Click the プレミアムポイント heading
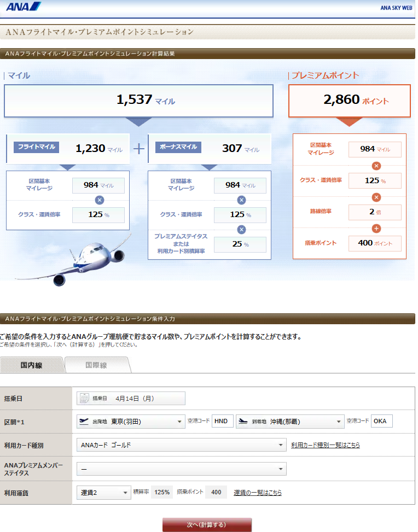The height and width of the screenshot is (532, 418). 325,75
